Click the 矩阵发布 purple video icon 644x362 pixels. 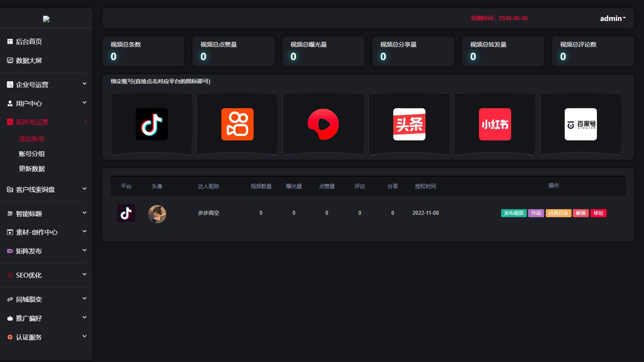point(10,251)
